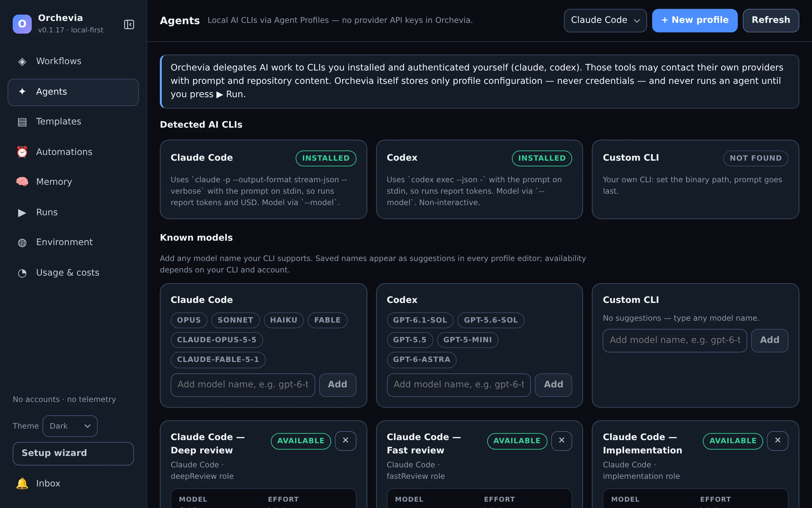
Task: Remove the Fast review profile with X
Action: (562, 440)
